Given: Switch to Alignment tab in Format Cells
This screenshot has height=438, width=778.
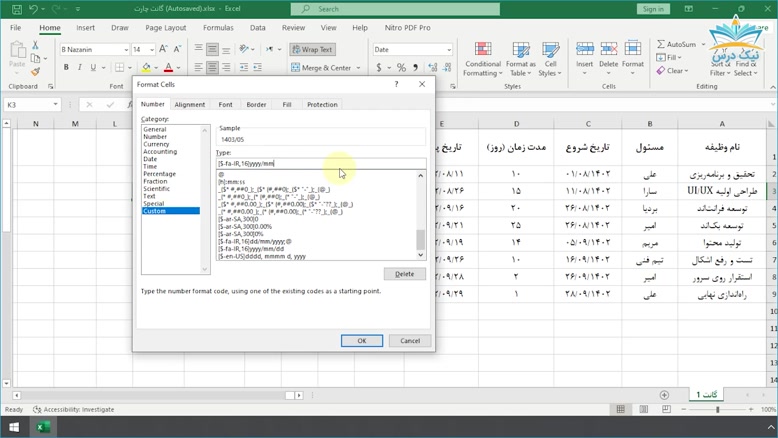Looking at the screenshot, I should [190, 105].
